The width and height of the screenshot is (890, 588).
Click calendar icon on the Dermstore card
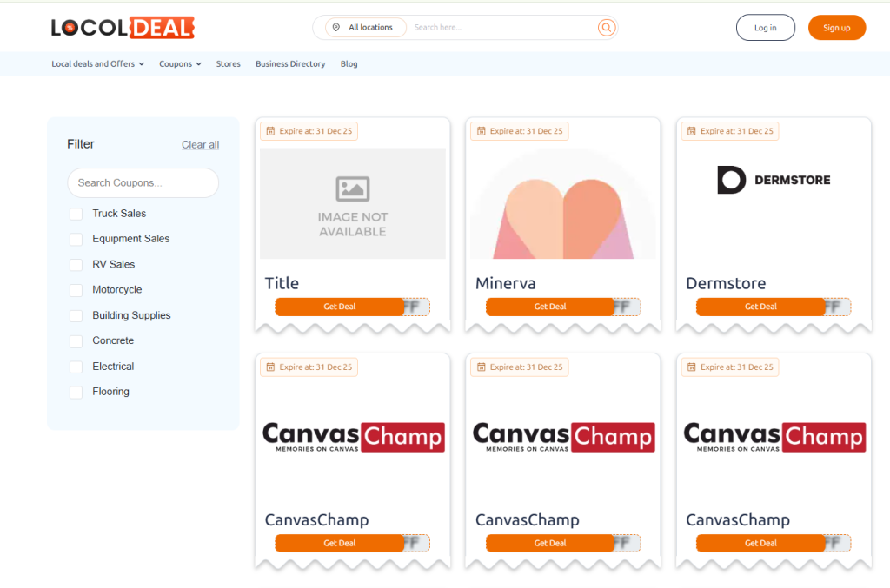coord(691,131)
